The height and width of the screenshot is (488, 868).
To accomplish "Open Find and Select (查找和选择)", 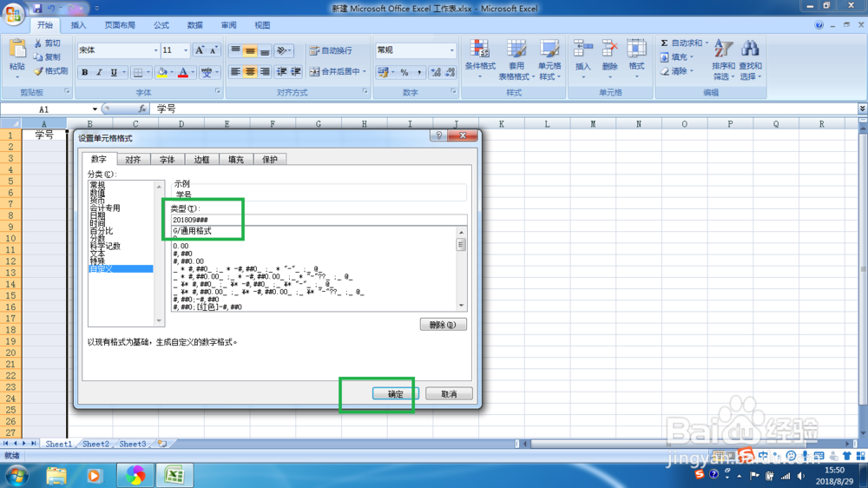I will pyautogui.click(x=750, y=59).
